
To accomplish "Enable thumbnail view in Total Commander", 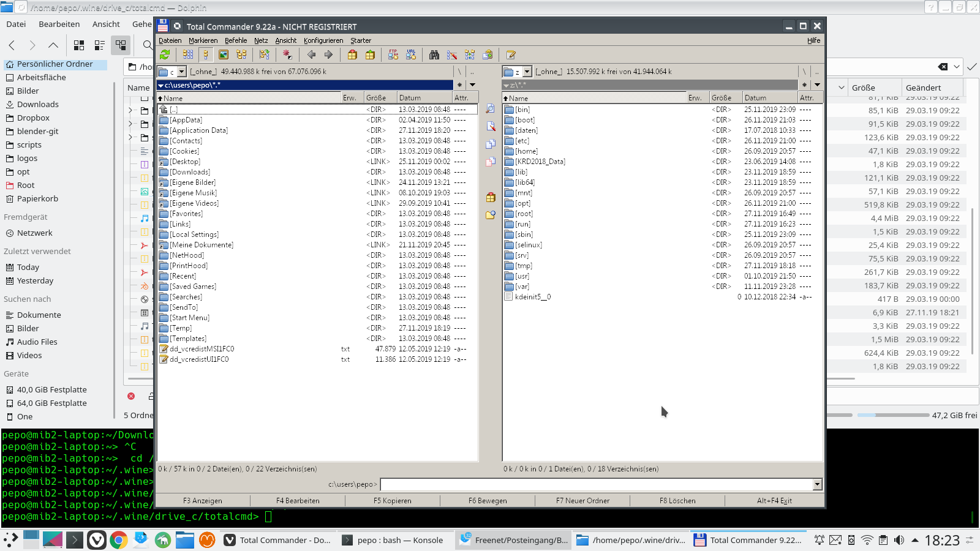I will (x=224, y=54).
